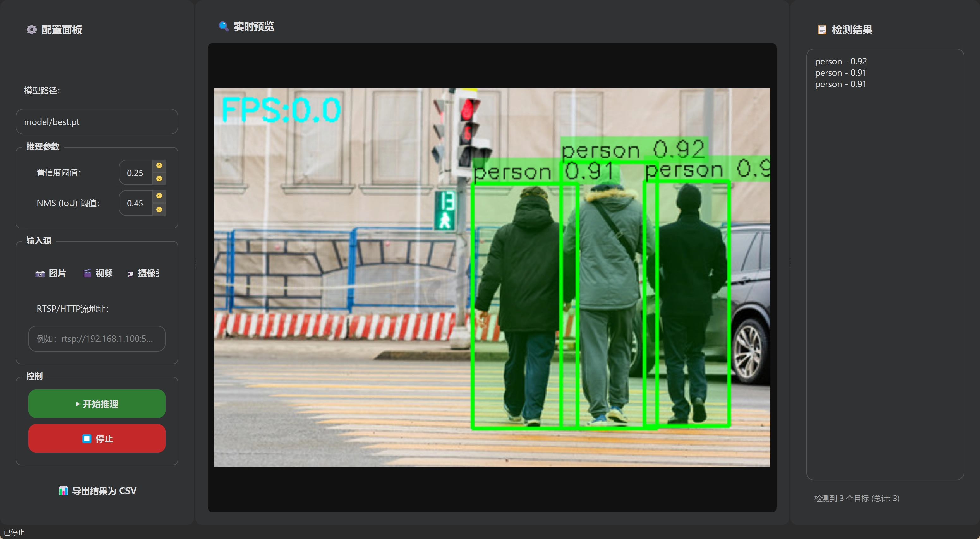Increase the NMS (IoU) 阈值 with up arrow

159,196
